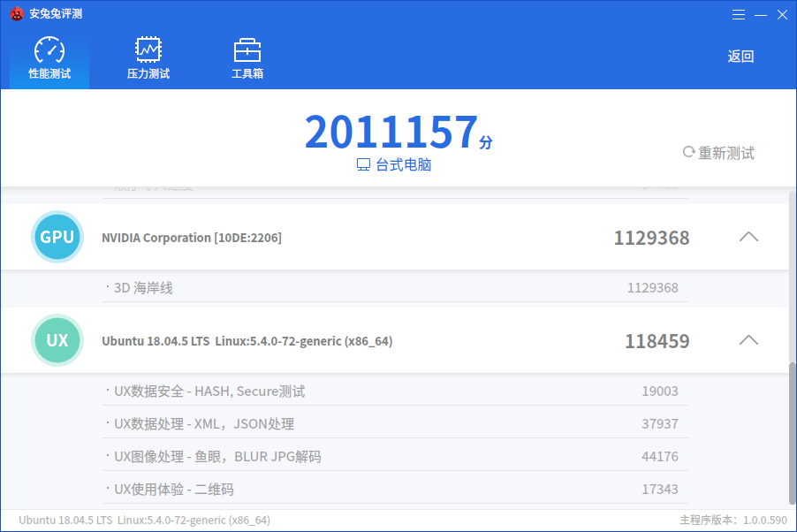Click the desktop monitor icon near 台式电脑
The height and width of the screenshot is (532, 797).
363,164
